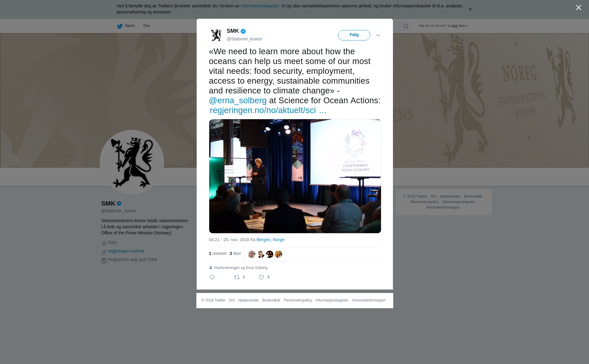Click the search magnifier icon
The image size is (589, 364).
(406, 26)
